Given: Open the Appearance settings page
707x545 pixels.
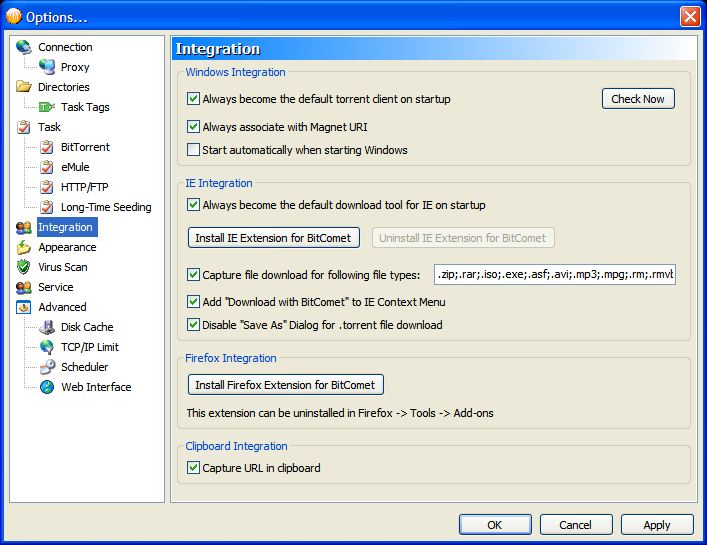Looking at the screenshot, I should (67, 247).
